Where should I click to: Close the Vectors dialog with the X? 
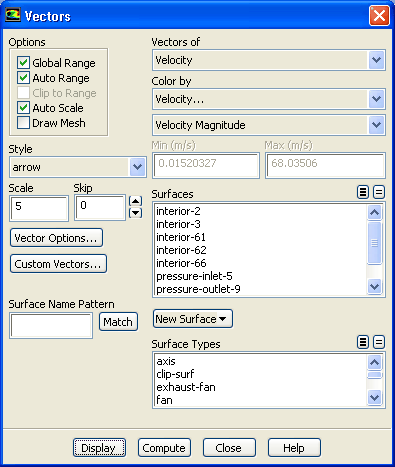coord(379,15)
